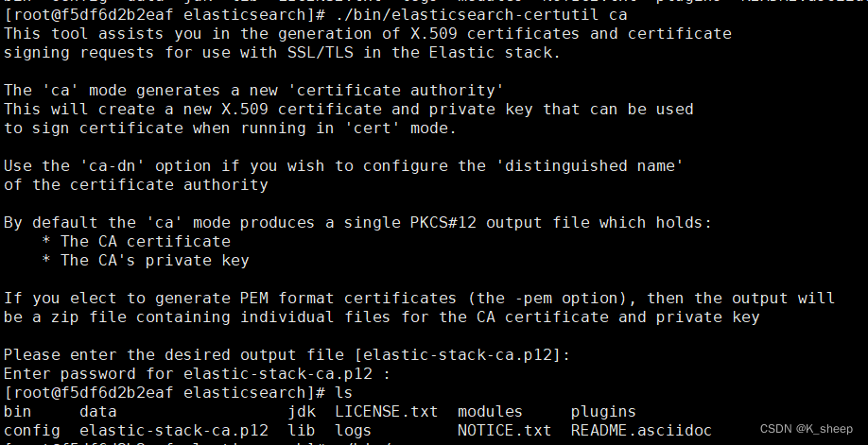Click 'NOTICE.txt' in the ls listing

[x=504, y=431]
